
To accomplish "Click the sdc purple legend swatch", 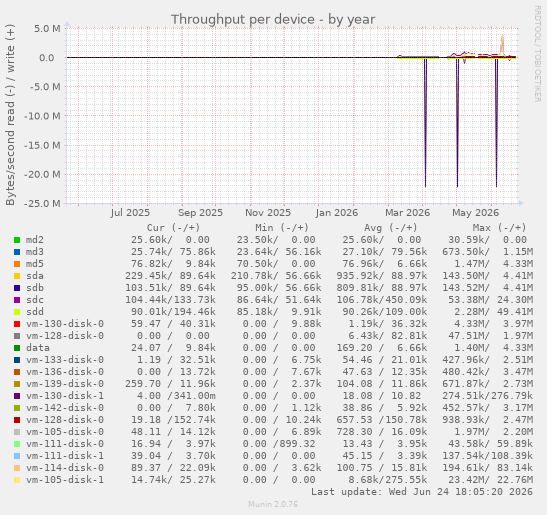I will pyautogui.click(x=17, y=300).
